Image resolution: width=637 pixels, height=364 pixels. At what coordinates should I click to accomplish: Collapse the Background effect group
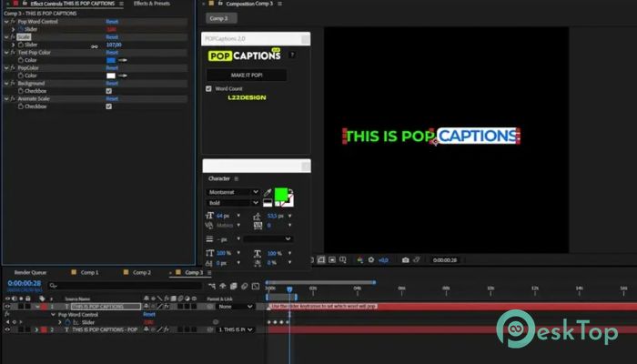click(x=6, y=84)
